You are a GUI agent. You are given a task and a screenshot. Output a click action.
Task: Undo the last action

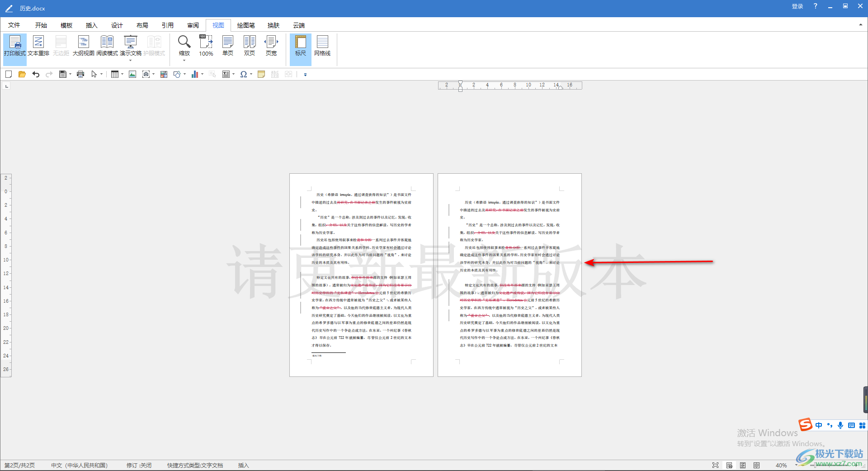(x=36, y=74)
